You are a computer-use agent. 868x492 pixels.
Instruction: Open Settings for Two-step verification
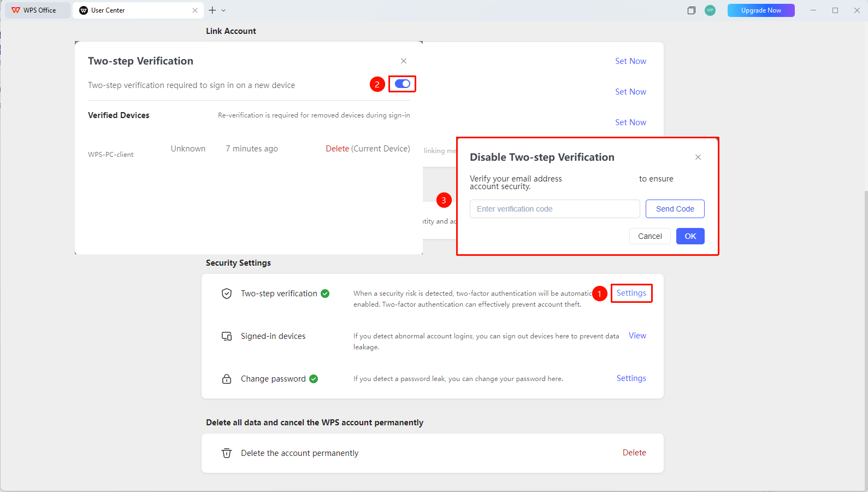[631, 293]
